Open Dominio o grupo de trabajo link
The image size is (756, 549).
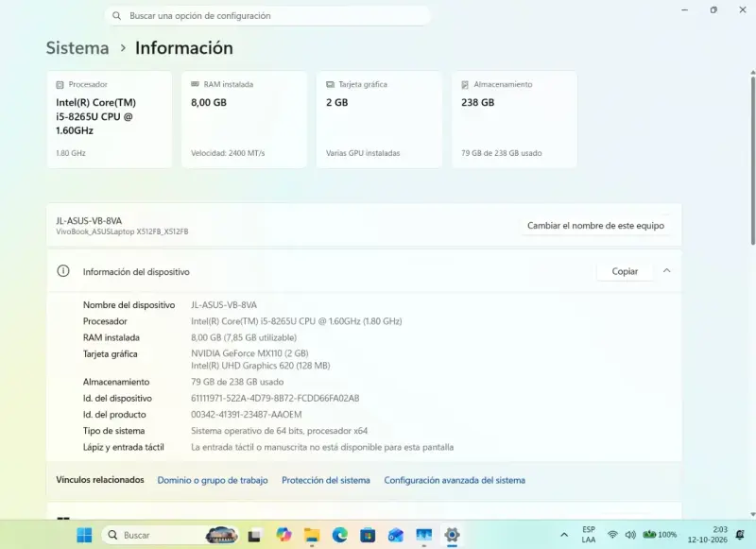(212, 480)
